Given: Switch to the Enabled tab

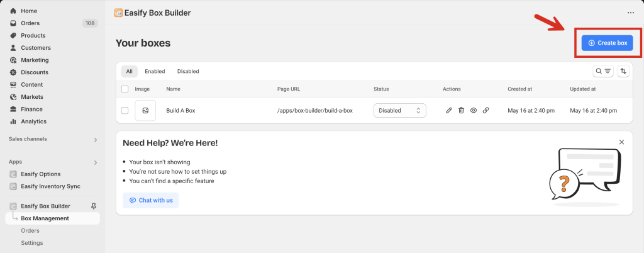Looking at the screenshot, I should click(155, 72).
